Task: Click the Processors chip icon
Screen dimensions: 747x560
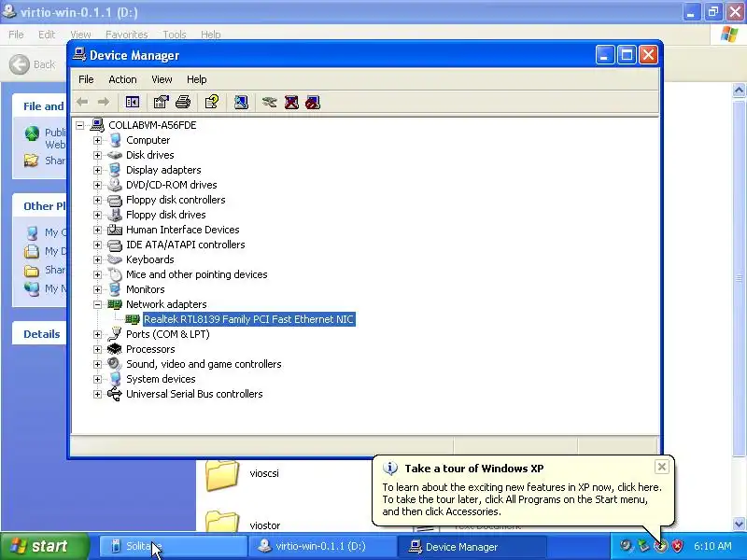Action: (x=115, y=349)
